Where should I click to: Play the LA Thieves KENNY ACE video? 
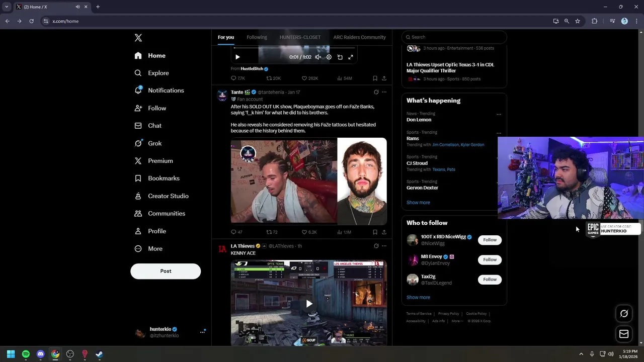309,304
